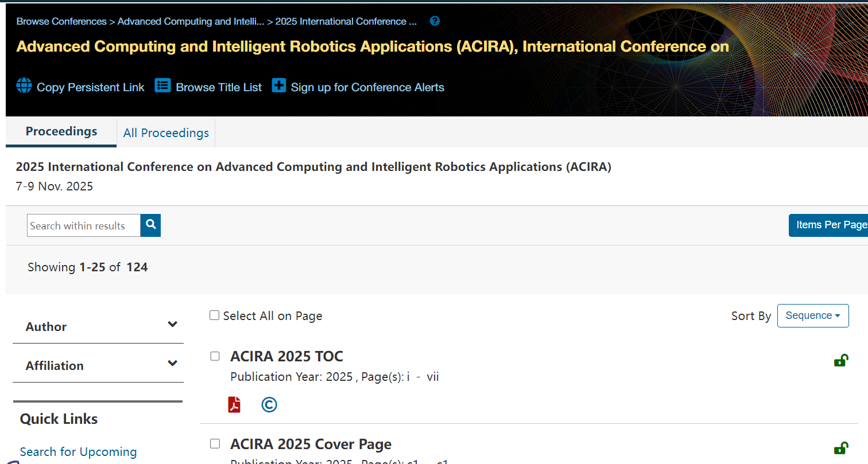Image resolution: width=868 pixels, height=464 pixels.
Task: Click the plus icon for Conference Alerts
Action: (279, 86)
